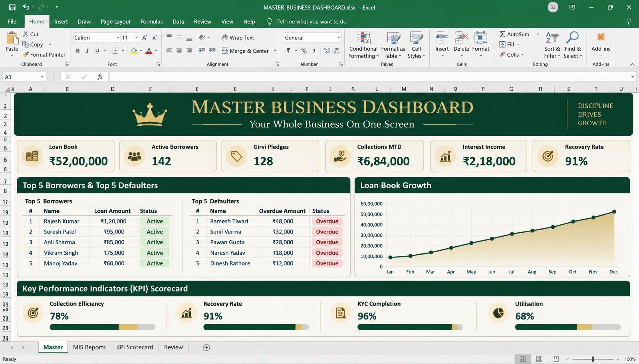Image resolution: width=639 pixels, height=364 pixels.
Task: Open the File menu
Action: [12, 22]
